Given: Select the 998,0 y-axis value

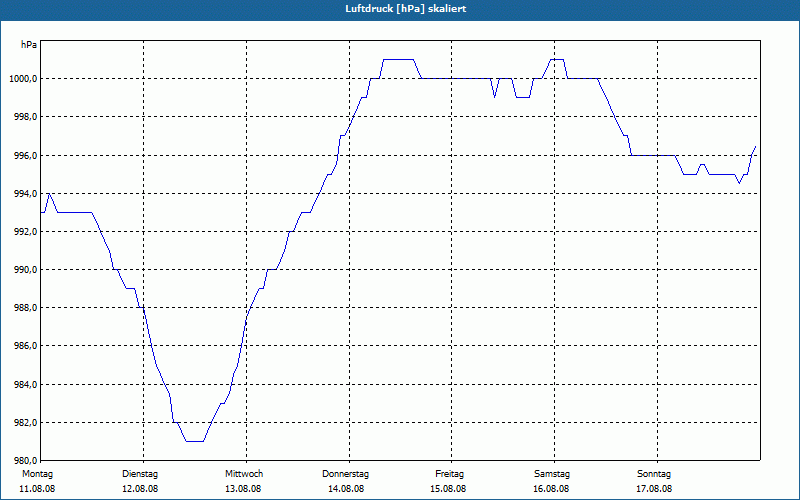Looking at the screenshot, I should pos(27,117).
